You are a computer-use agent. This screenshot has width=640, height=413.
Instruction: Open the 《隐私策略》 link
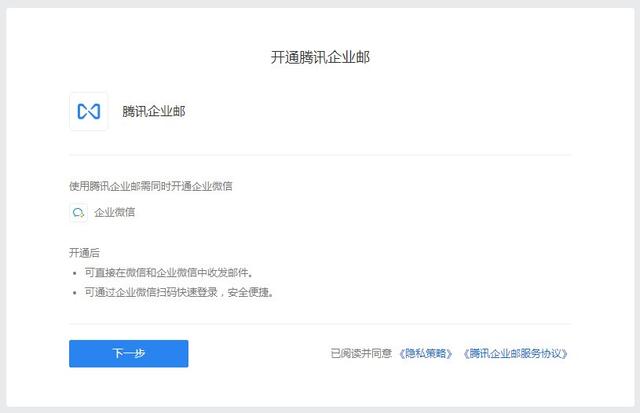[x=425, y=353]
